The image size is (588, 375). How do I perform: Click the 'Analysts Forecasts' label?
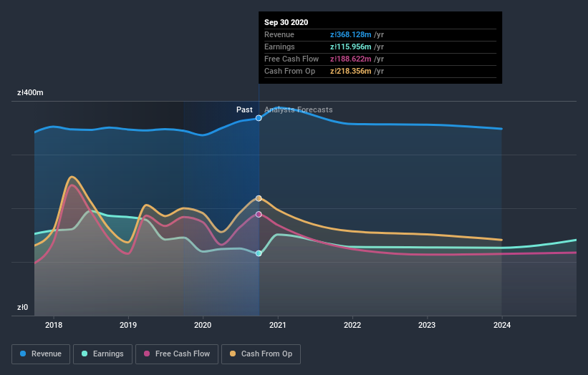click(x=299, y=109)
